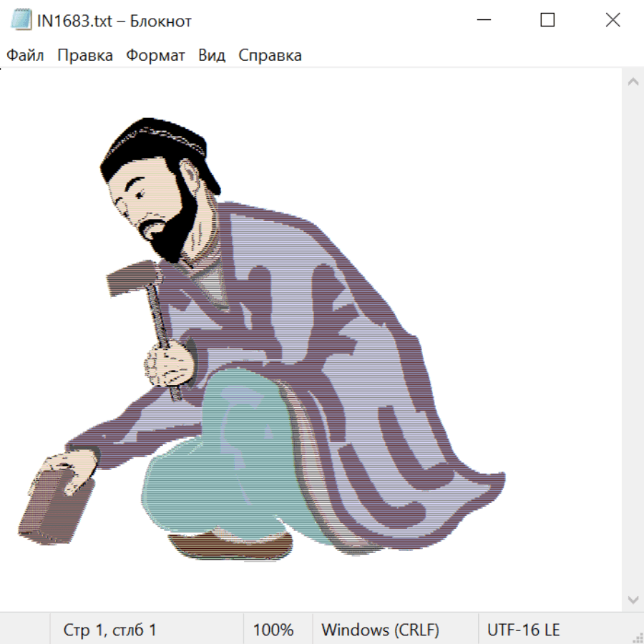Open the Вид menu
This screenshot has height=644, width=644.
(212, 55)
